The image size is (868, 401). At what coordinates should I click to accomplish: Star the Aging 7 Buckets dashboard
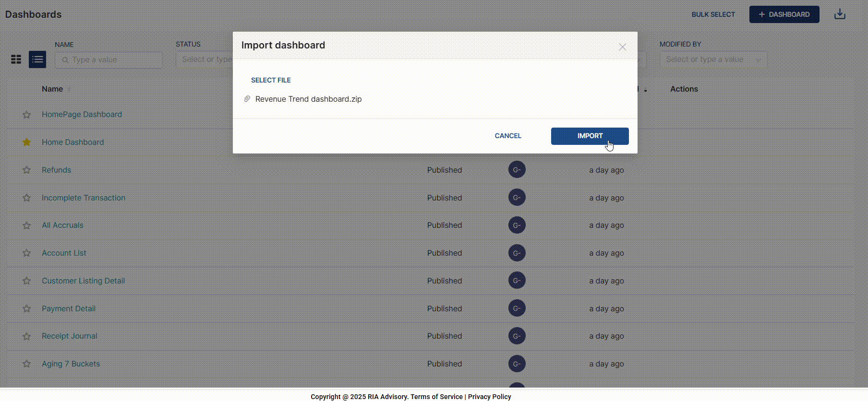(27, 364)
